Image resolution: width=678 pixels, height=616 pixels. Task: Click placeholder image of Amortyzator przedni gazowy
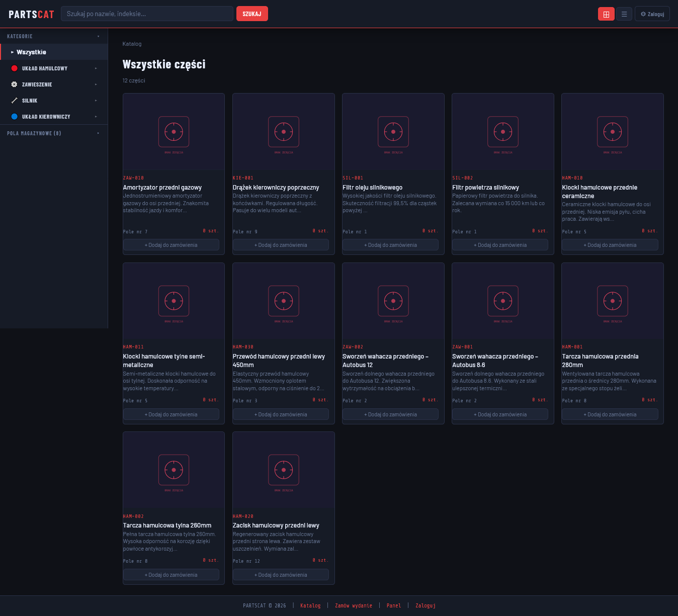tap(174, 132)
